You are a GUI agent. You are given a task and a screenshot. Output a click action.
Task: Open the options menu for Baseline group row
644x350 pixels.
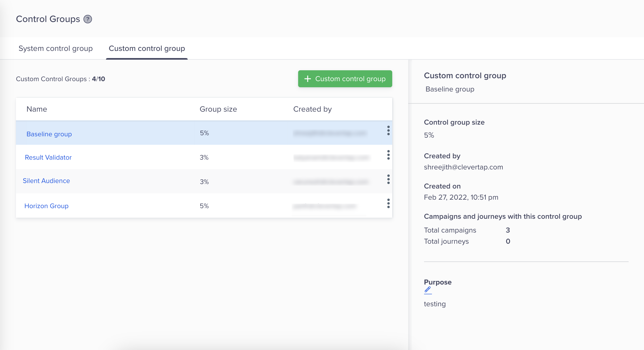pos(388,130)
